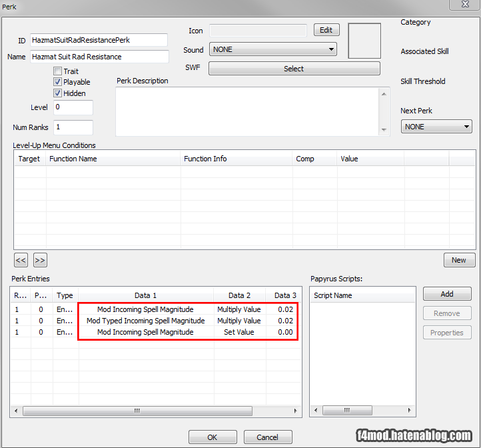
Task: Click the Papyrus Scripts horizontal scrollbar thumb
Action: coord(347,410)
